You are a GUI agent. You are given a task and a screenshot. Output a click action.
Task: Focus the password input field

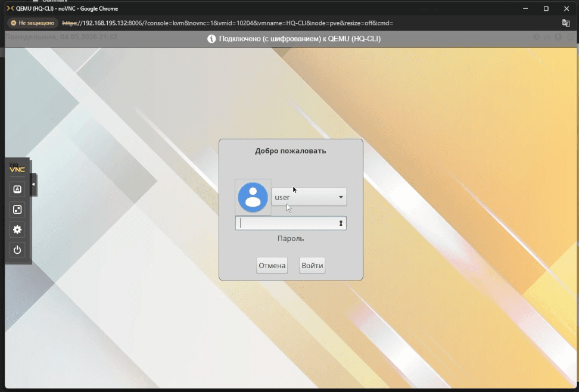click(291, 223)
